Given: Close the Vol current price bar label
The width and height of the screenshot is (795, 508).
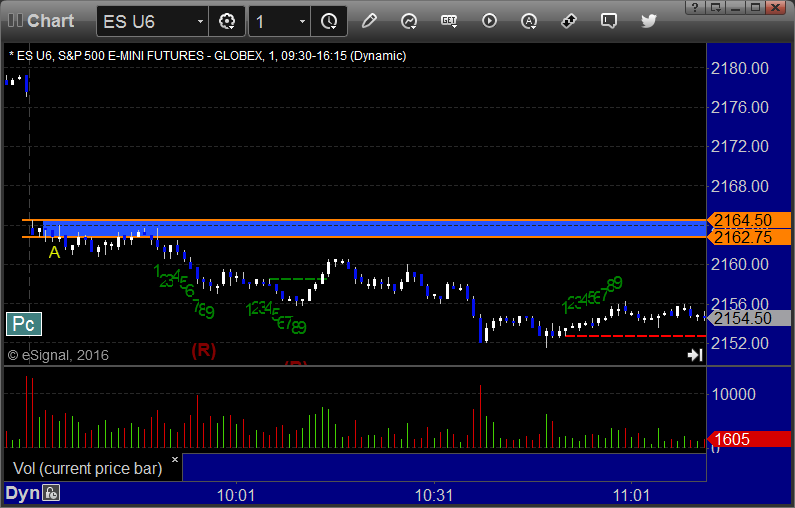Looking at the screenshot, I should click(x=175, y=459).
